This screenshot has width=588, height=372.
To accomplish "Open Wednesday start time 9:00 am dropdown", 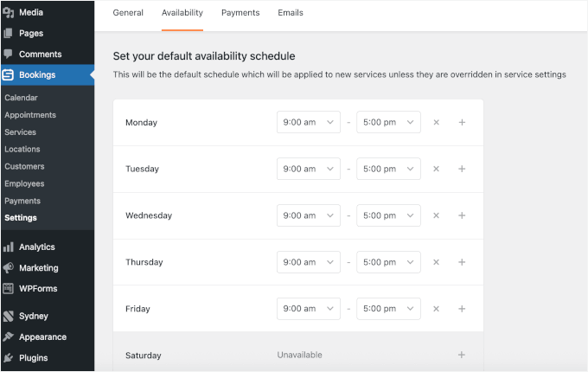I will click(x=309, y=215).
